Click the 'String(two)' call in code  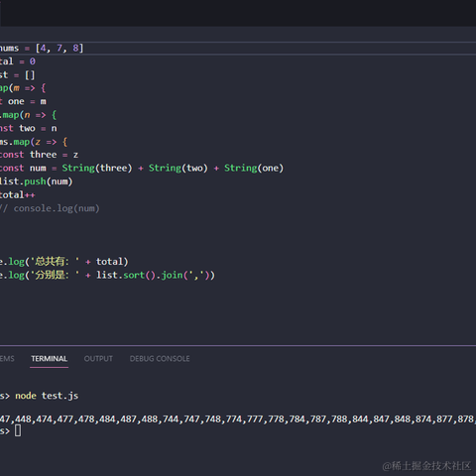178,169
